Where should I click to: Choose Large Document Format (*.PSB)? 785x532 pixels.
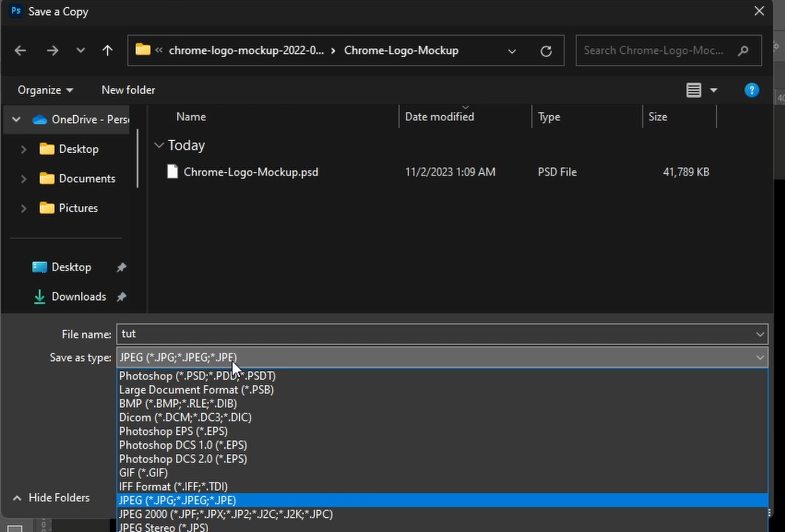[x=442, y=390]
